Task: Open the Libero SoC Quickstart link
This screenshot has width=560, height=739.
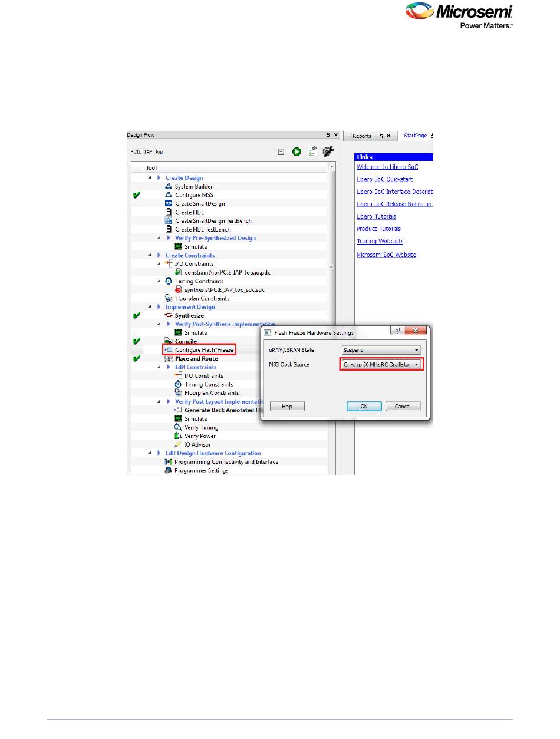Action: tap(384, 179)
